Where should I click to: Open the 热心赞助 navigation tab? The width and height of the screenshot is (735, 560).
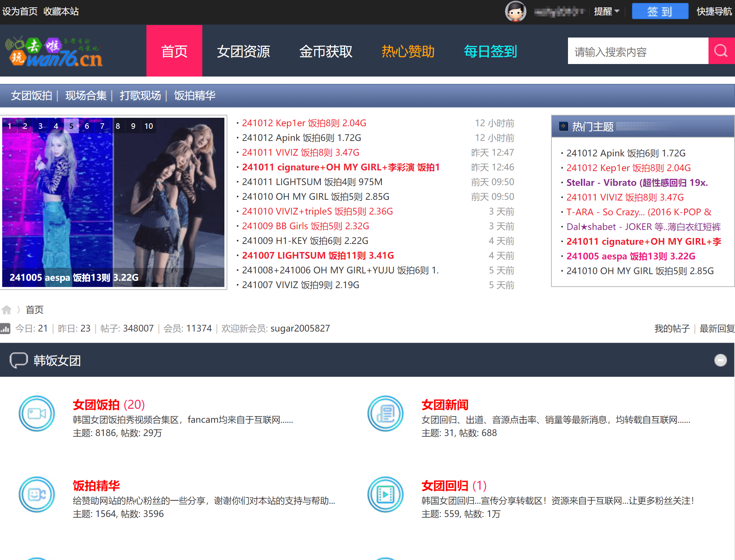click(408, 51)
